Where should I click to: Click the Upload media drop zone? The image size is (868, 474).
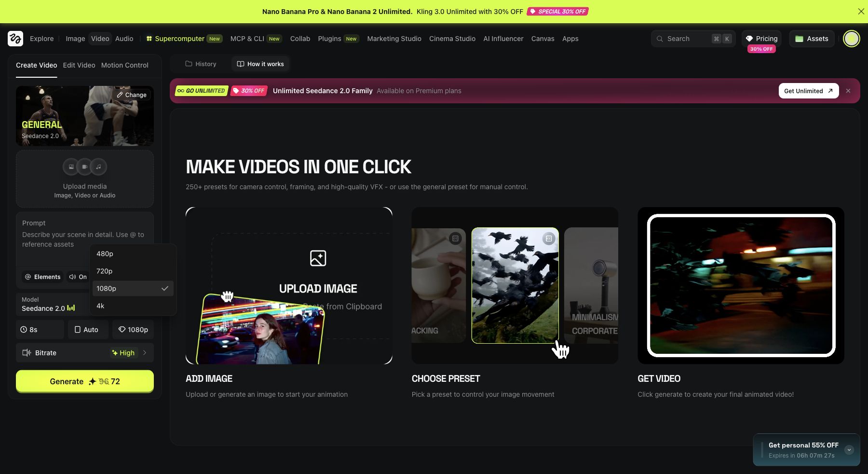click(85, 179)
